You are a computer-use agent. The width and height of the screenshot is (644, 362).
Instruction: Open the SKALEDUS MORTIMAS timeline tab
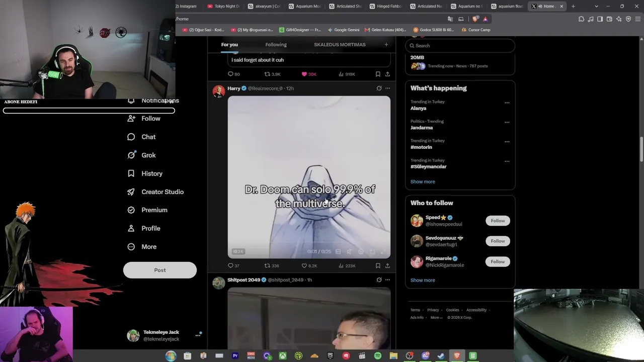pos(340,45)
